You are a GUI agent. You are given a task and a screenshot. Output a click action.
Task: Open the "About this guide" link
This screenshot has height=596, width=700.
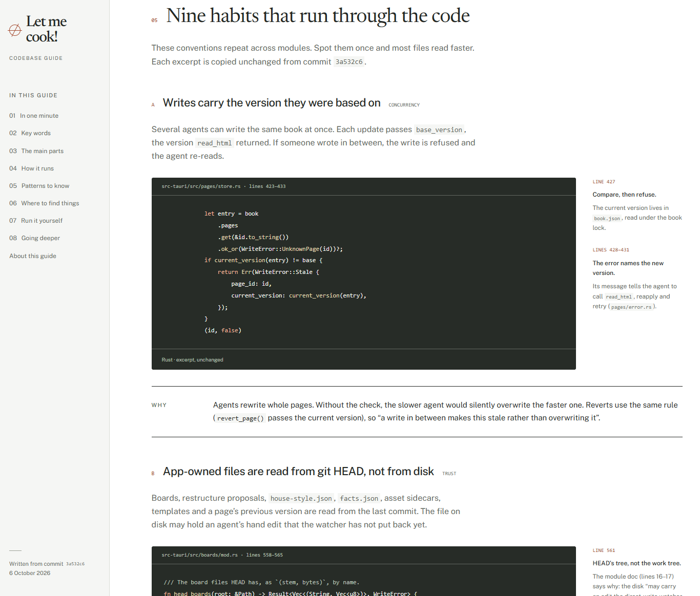tap(33, 256)
